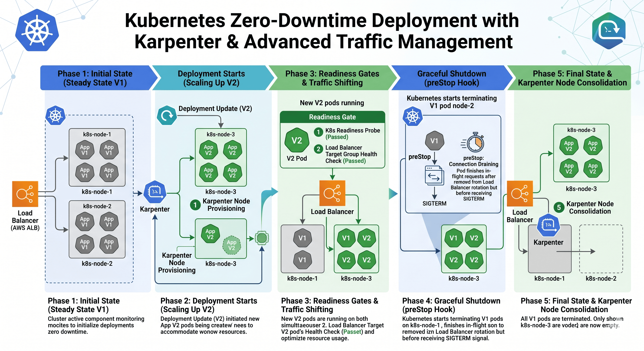644x351 pixels.
Task: Click the 'preStop' label beside the arrow
Action: [x=419, y=157]
